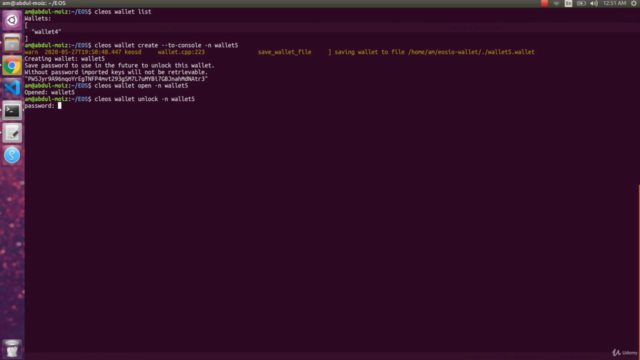Open the blue S application in the dock
Screen dimensions: 640x360
(12, 155)
